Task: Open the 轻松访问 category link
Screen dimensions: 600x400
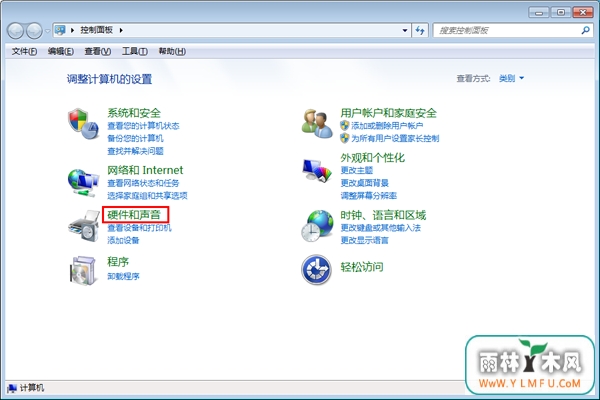Action: point(362,267)
